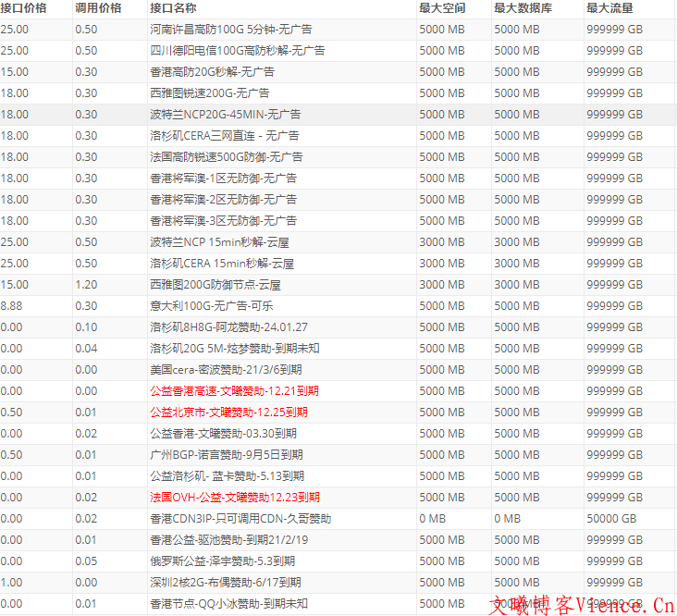Click 西雅图200G防御节点-云屋 entry
677x616 pixels.
[x=215, y=285]
